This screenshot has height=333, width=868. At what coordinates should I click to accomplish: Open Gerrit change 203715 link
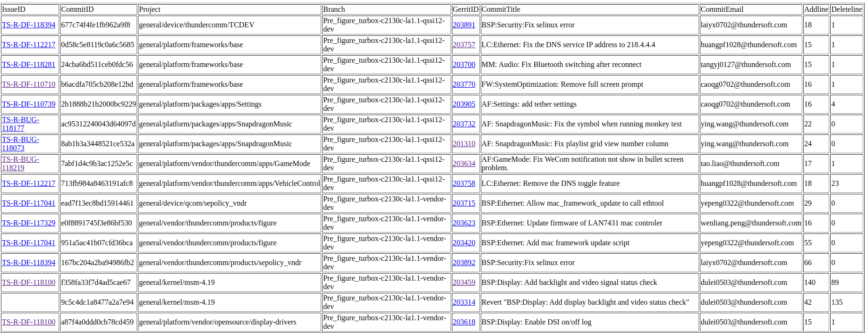(x=464, y=203)
